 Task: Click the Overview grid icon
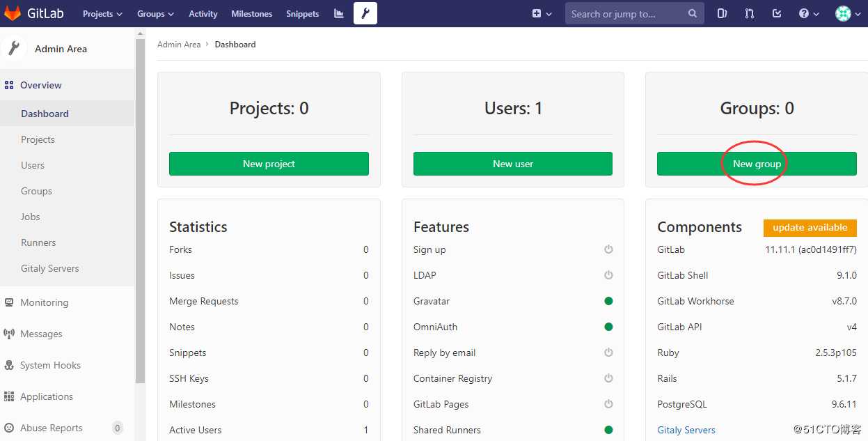[9, 85]
